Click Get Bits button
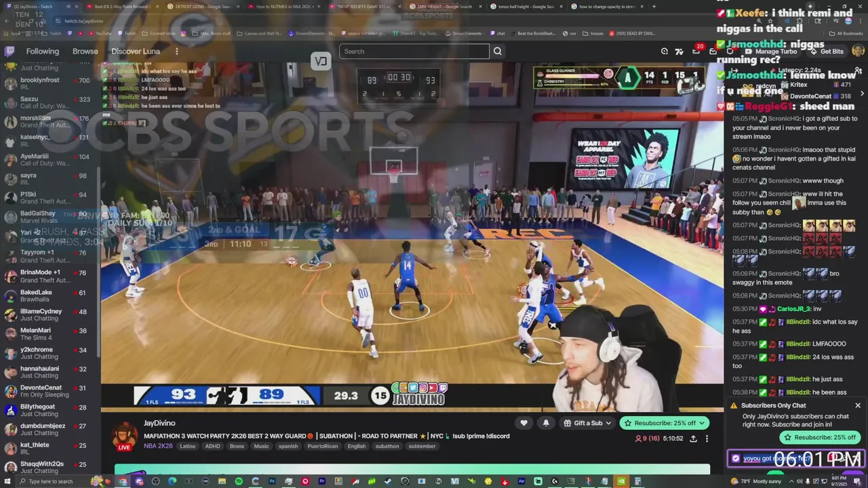Image resolution: width=868 pixels, height=488 pixels. point(827,52)
